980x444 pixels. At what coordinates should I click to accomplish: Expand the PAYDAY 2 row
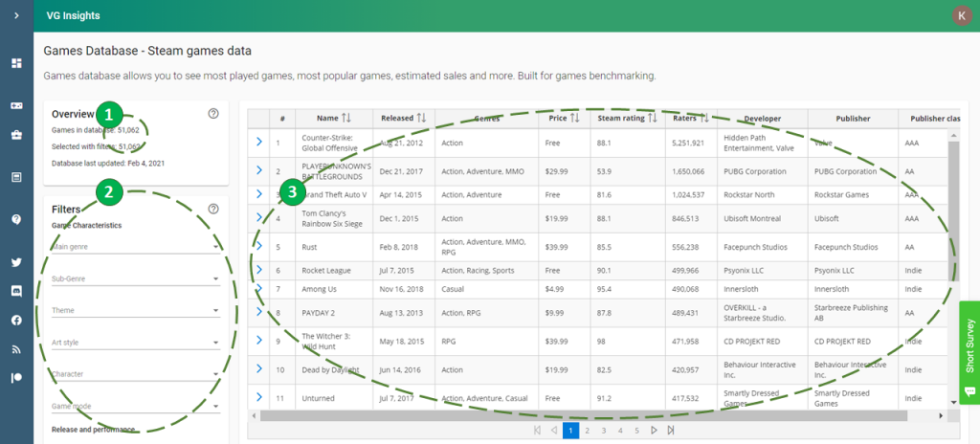[x=259, y=311]
